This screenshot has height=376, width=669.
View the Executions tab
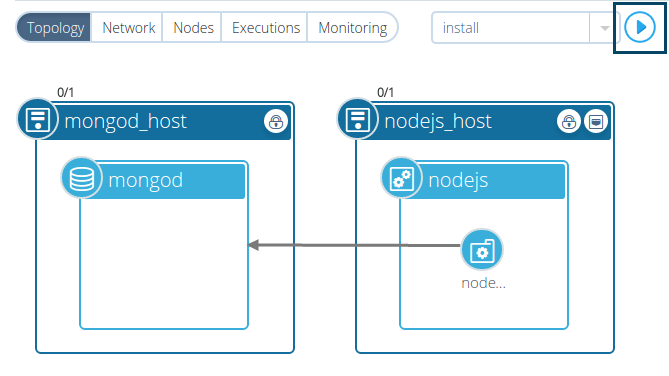(x=266, y=28)
